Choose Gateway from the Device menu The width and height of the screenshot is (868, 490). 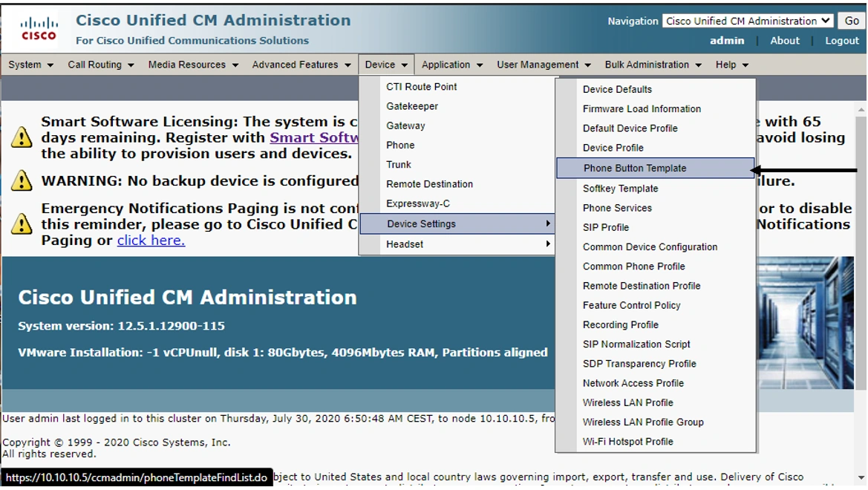click(457, 125)
